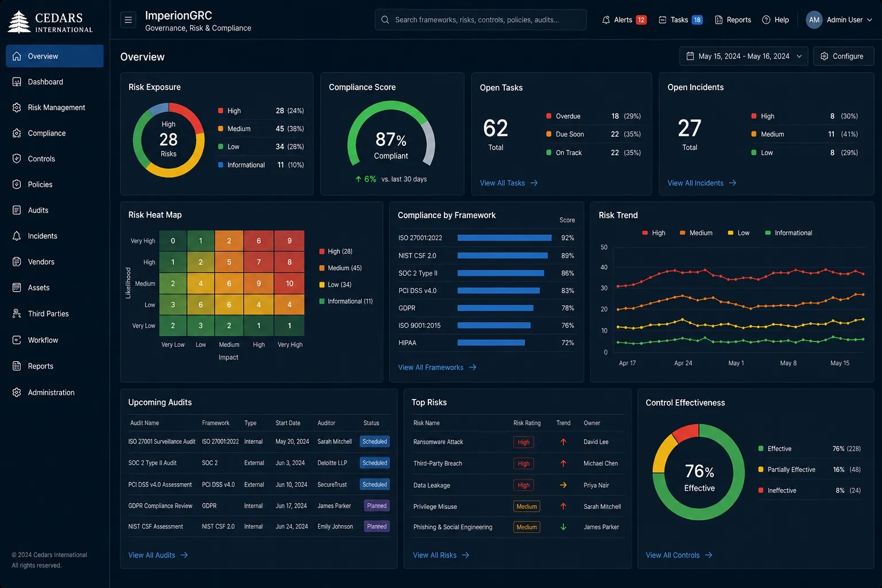Click the GDPR Compliance Review audit row

point(259,506)
